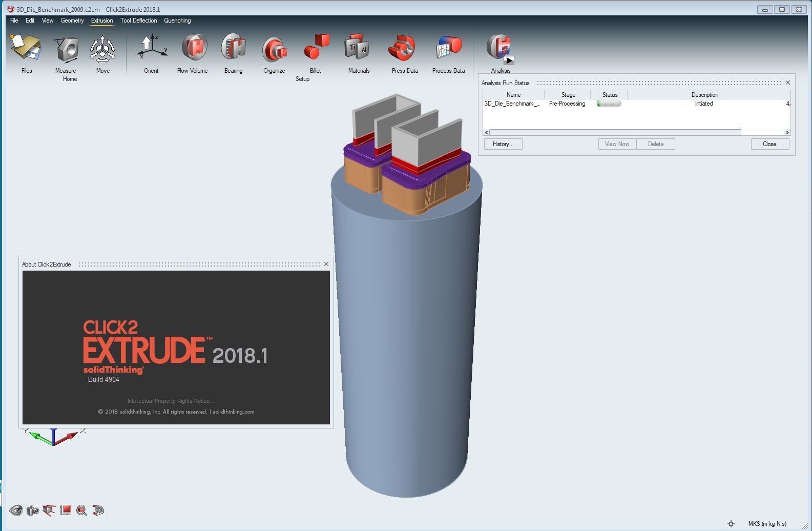Screen dimensions: 812x531
Task: Click the green pre-processing progress bar
Action: tap(609, 104)
